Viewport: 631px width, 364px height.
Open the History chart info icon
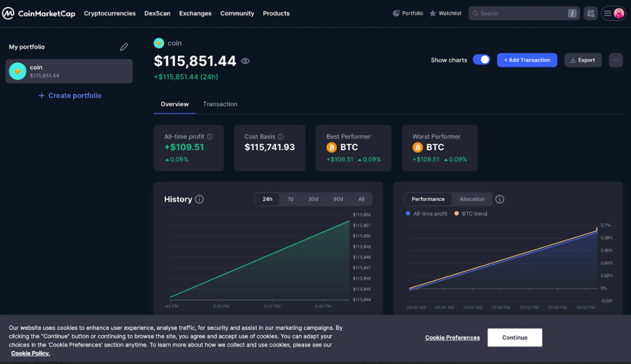coord(199,199)
